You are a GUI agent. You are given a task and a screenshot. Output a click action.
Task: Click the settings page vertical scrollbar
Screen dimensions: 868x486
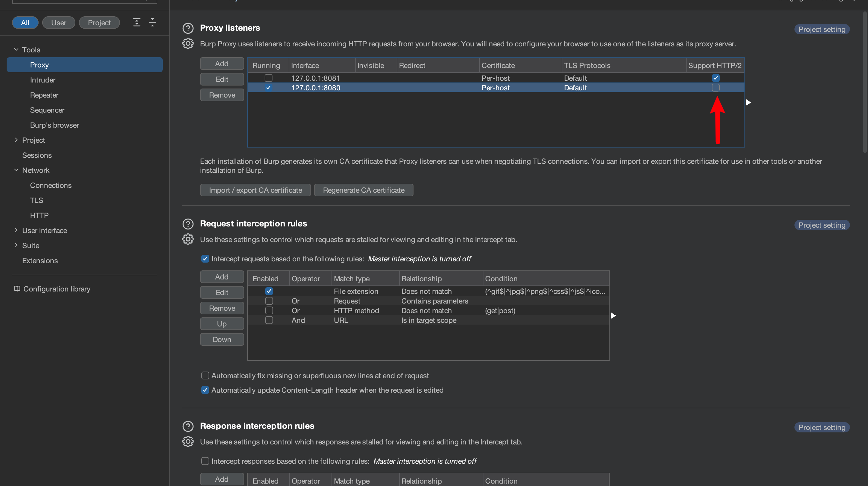pos(865,83)
